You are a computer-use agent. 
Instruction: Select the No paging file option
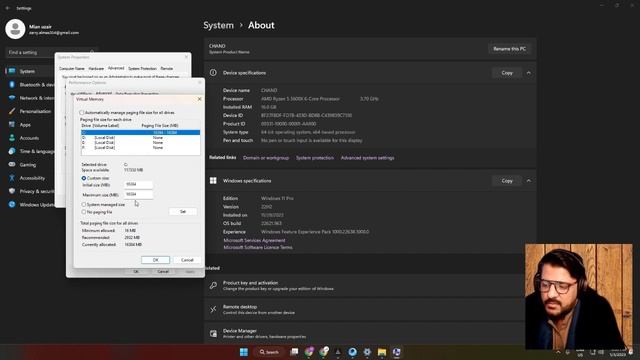[84, 212]
